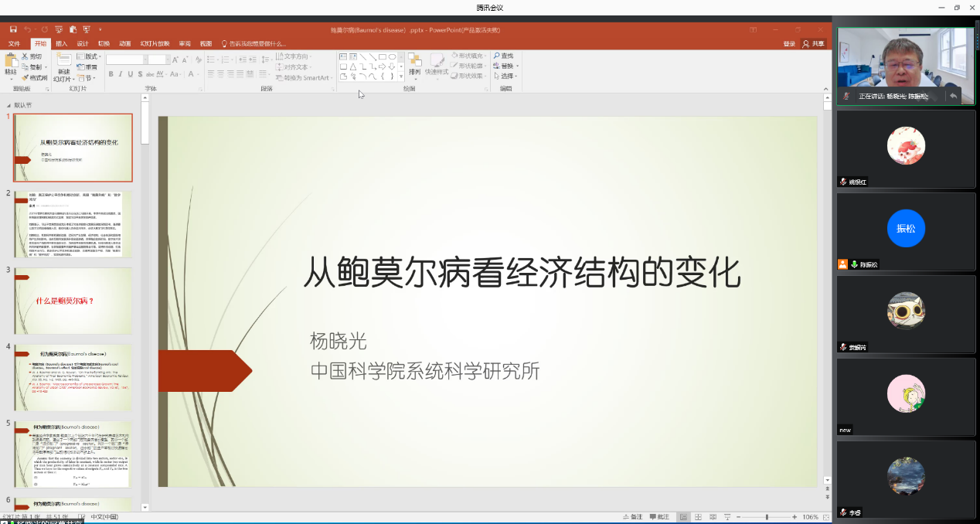Click the Align Text (对齐文本) button

pyautogui.click(x=293, y=67)
